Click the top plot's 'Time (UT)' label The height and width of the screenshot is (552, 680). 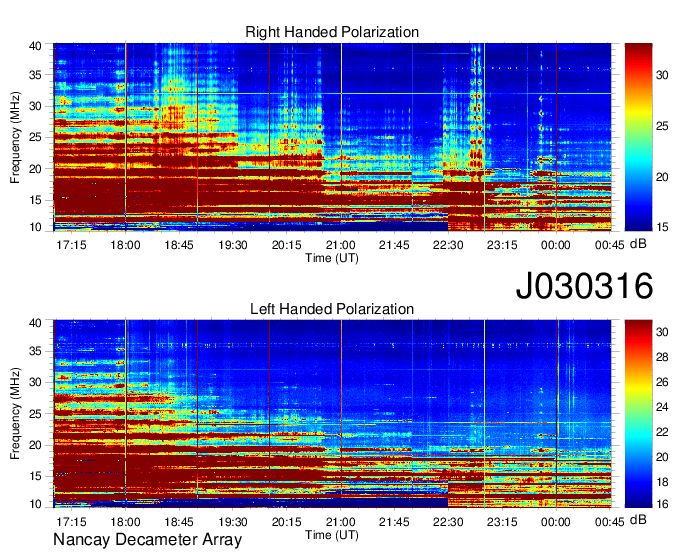332,258
